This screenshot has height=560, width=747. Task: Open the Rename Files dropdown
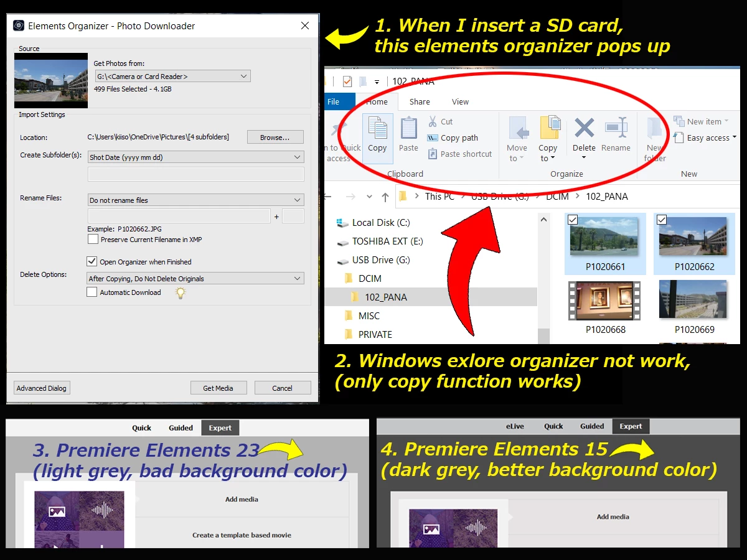click(196, 200)
